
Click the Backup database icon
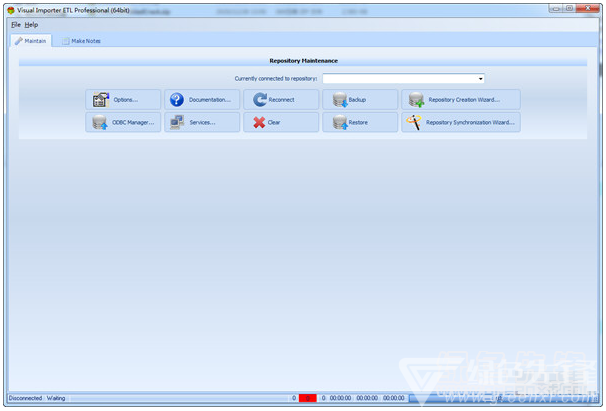click(x=340, y=99)
